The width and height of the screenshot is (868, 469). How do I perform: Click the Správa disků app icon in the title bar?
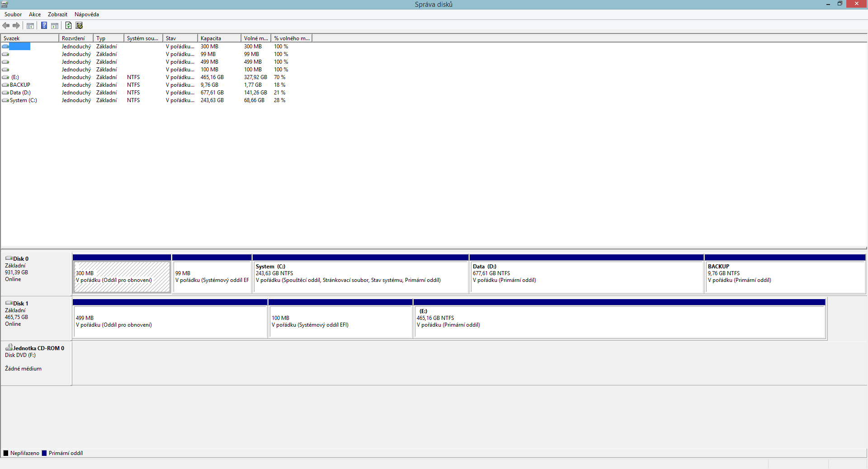5,4
